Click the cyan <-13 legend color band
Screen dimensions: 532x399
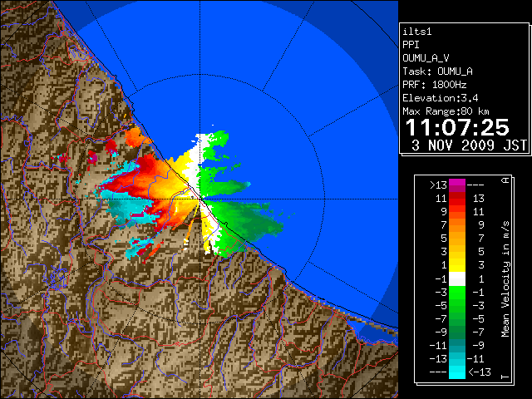click(x=457, y=372)
